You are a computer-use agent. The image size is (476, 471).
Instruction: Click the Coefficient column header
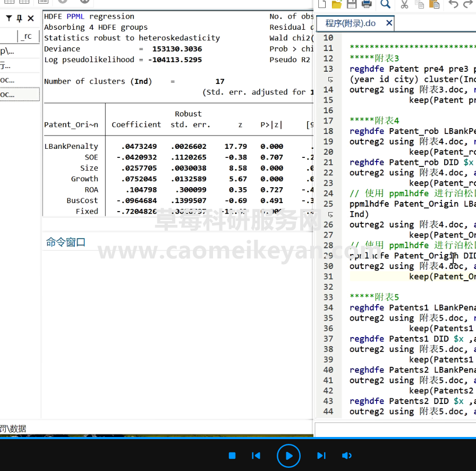pyautogui.click(x=137, y=124)
